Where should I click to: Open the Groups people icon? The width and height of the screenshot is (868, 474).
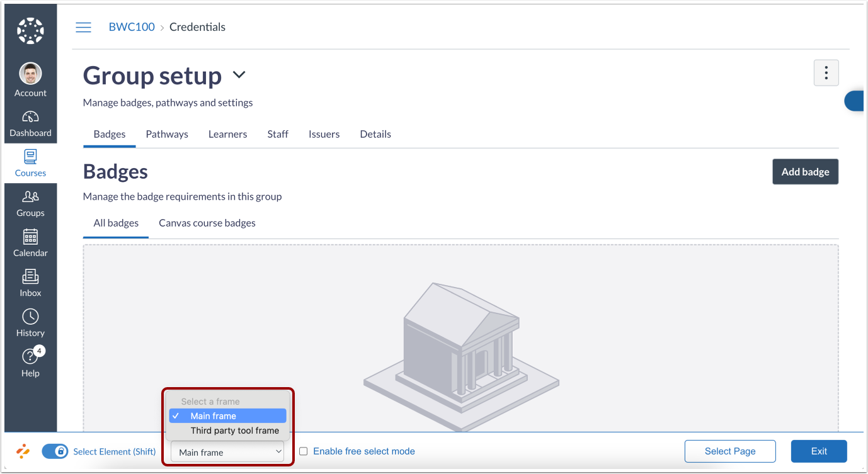click(x=30, y=196)
